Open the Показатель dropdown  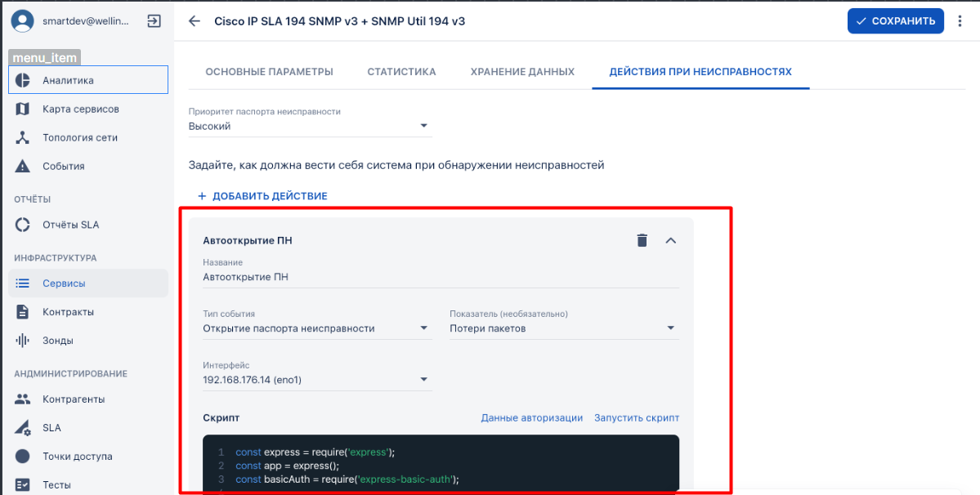tap(564, 328)
